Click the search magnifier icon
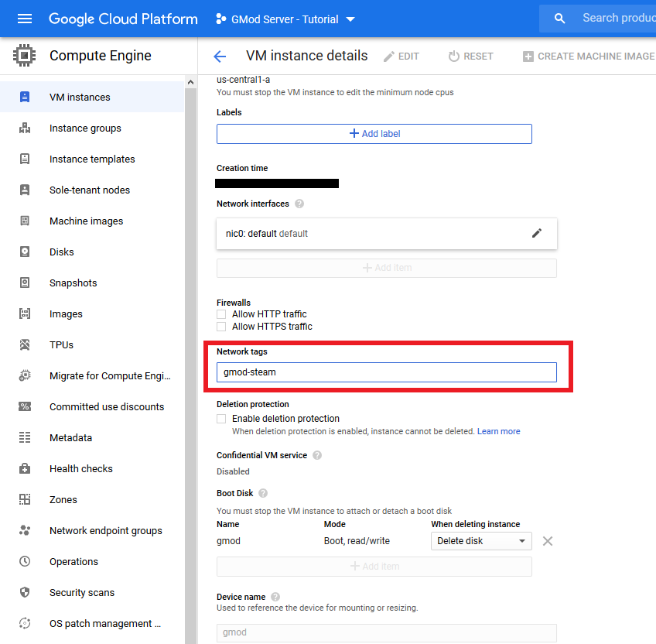Image resolution: width=656 pixels, height=644 pixels. 559,19
